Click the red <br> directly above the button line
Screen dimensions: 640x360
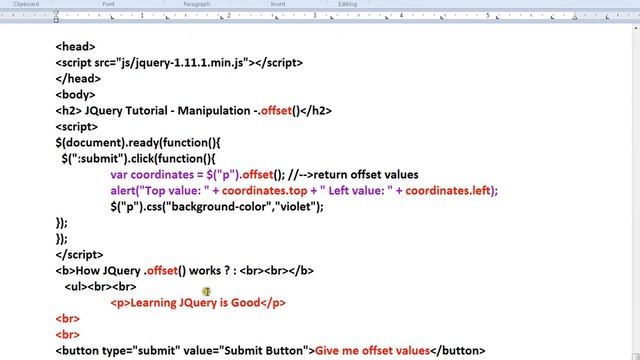(x=68, y=335)
